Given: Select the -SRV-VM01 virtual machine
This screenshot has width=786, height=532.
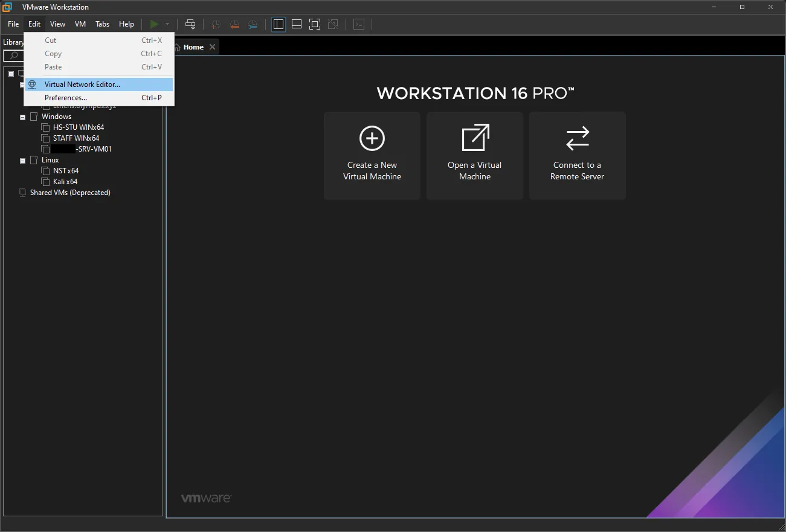Looking at the screenshot, I should (x=82, y=149).
